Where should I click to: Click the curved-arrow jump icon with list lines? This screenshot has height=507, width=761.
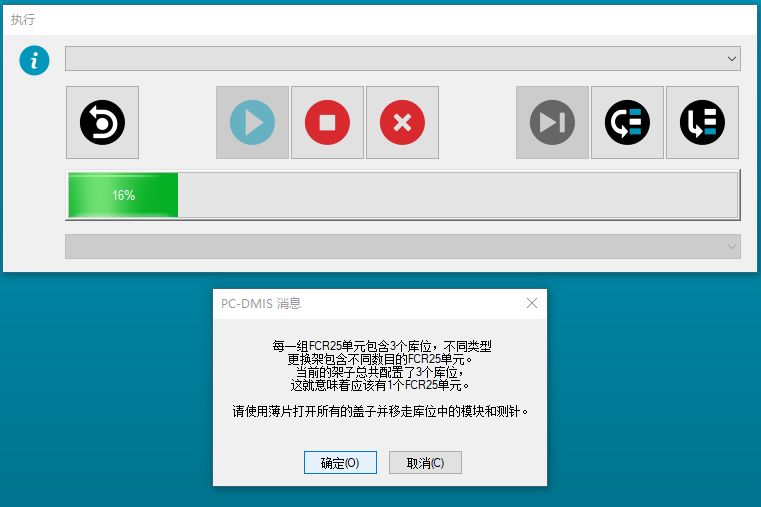coord(627,123)
